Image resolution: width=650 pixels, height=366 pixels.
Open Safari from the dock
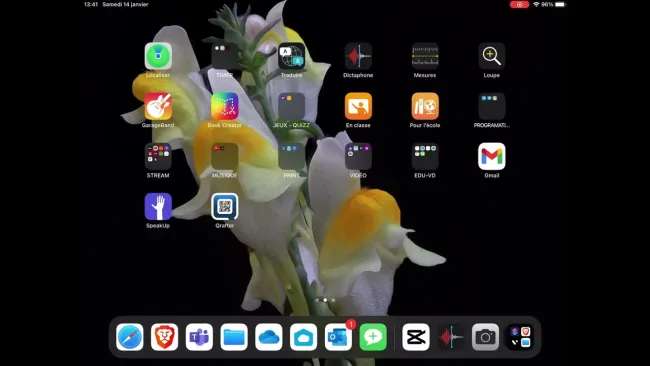click(x=130, y=337)
